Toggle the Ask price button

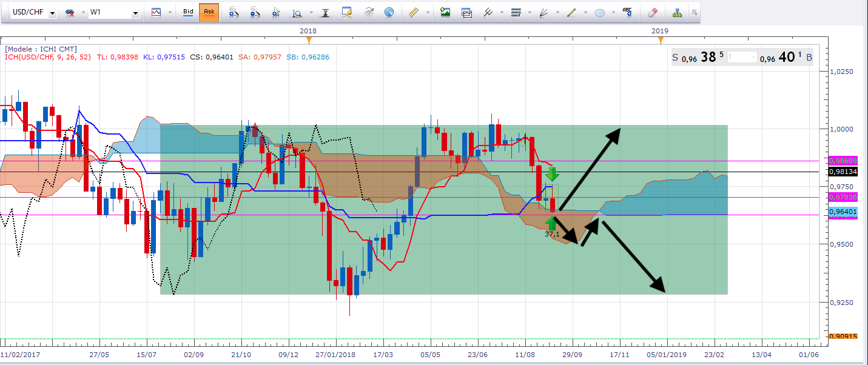click(x=209, y=12)
